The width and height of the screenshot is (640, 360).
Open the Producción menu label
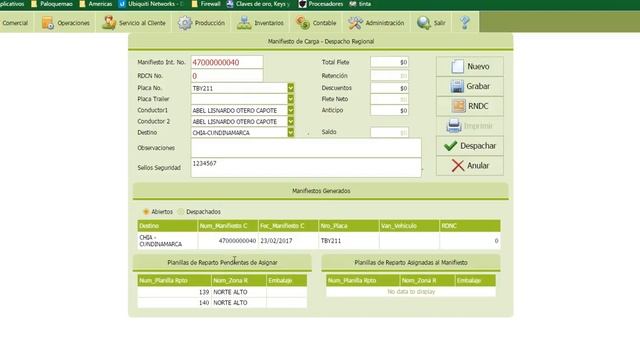pos(210,23)
